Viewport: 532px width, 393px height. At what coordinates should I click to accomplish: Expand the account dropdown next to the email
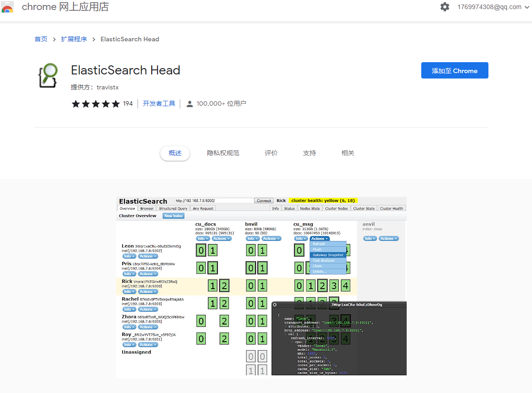click(x=527, y=7)
